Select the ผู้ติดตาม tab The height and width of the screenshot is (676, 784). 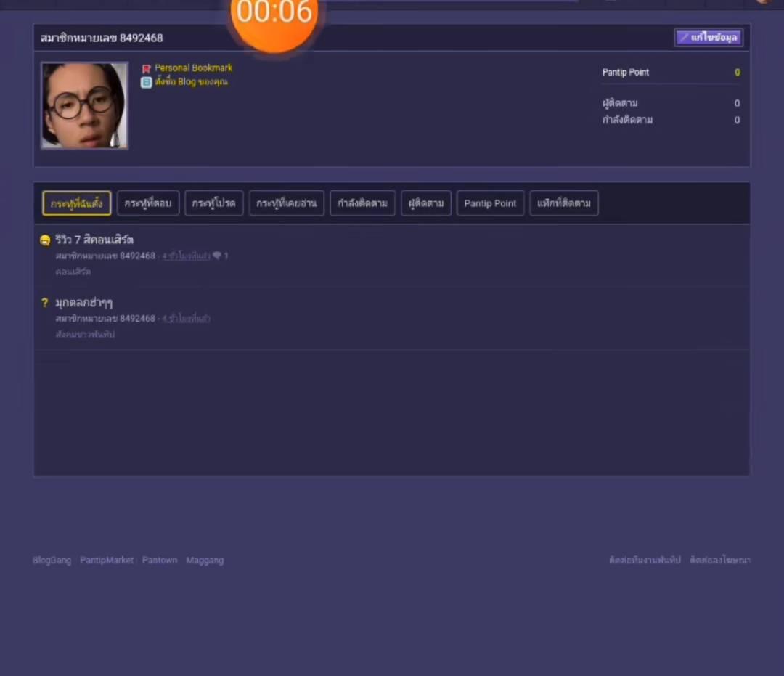426,203
